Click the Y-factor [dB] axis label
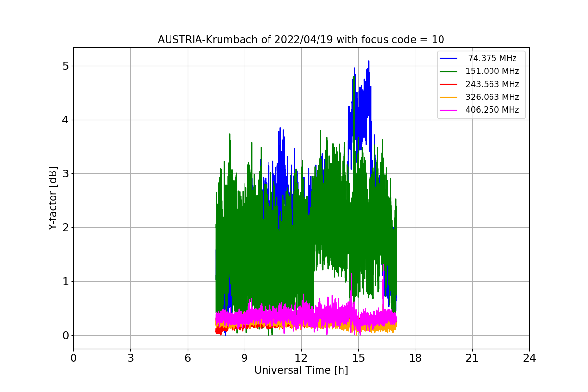 coord(53,198)
